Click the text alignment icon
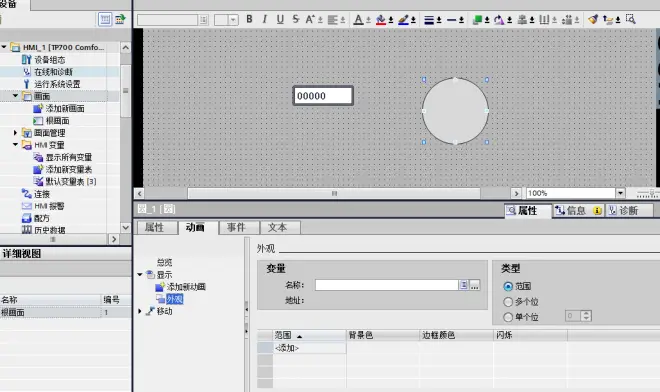 point(333,20)
